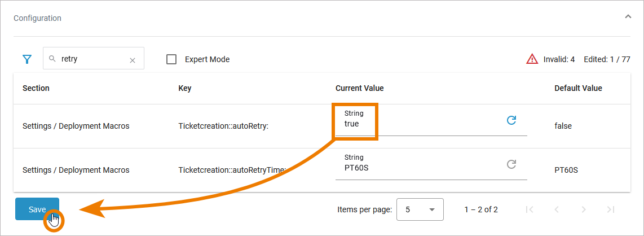This screenshot has height=236, width=644.
Task: Edit the autoRetryTime value field PT60S
Action: (417, 168)
